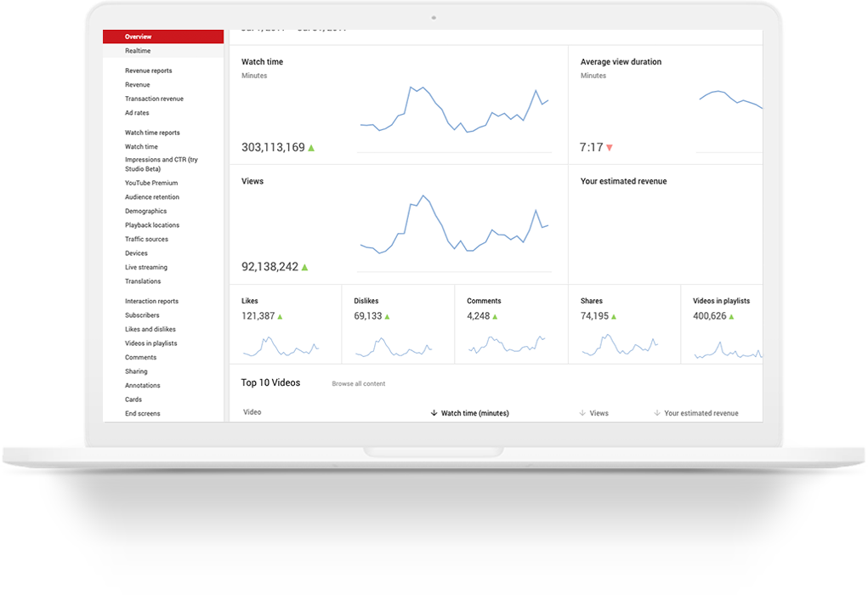Click the Dislikes card title
The height and width of the screenshot is (595, 868).
coord(366,301)
